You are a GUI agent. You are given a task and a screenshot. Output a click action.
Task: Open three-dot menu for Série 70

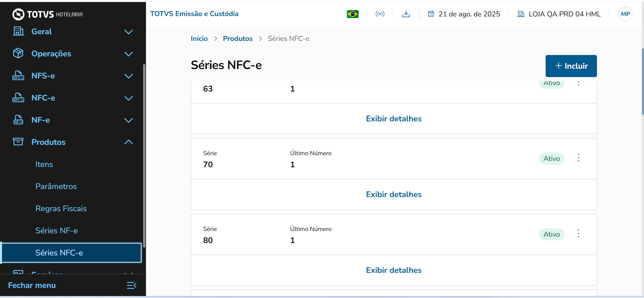tap(578, 158)
